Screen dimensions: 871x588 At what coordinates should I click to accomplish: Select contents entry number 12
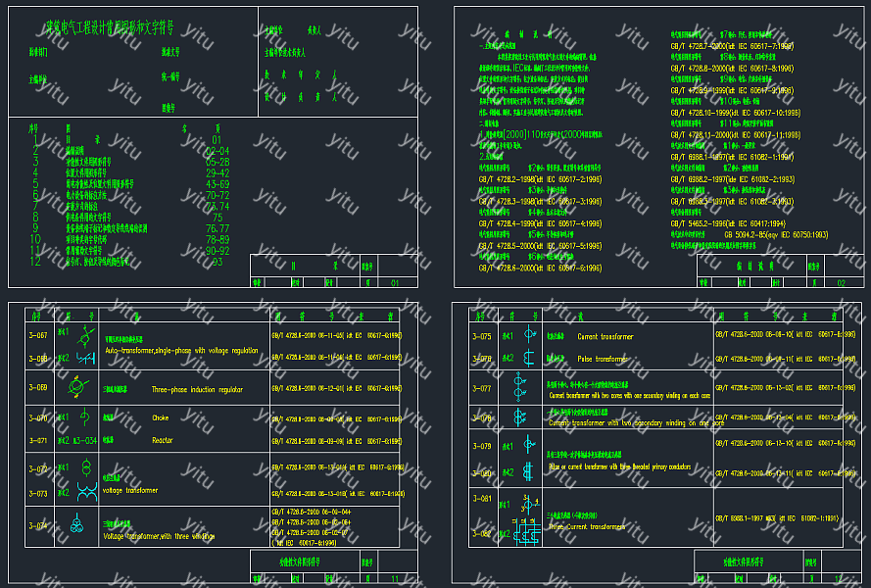pyautogui.click(x=35, y=262)
